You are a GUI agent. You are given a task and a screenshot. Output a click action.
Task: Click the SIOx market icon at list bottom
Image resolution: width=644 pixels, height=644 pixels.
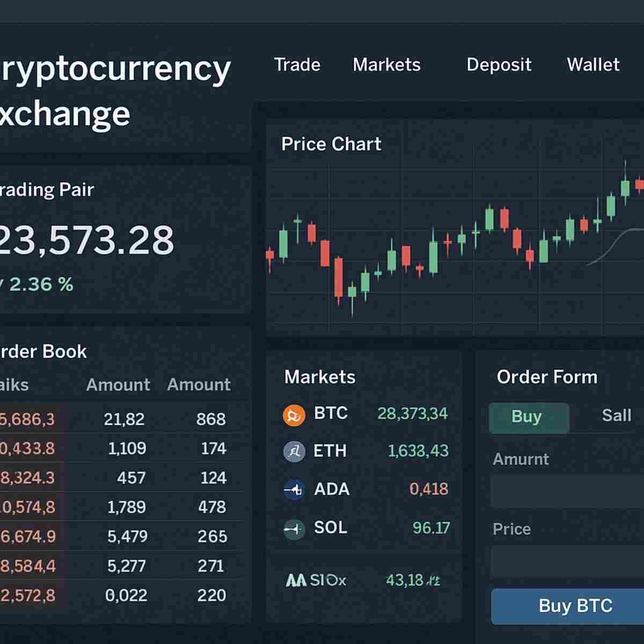(296, 580)
